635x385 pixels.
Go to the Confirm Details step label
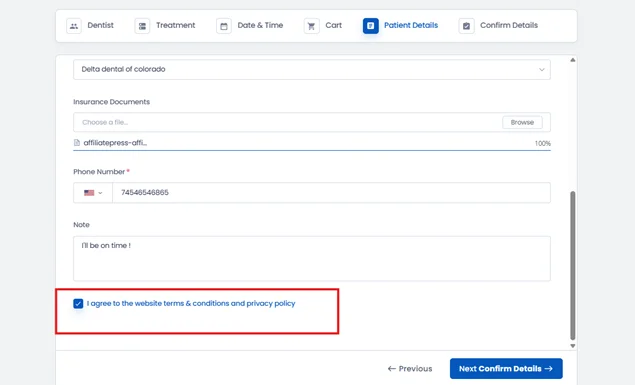pos(509,25)
